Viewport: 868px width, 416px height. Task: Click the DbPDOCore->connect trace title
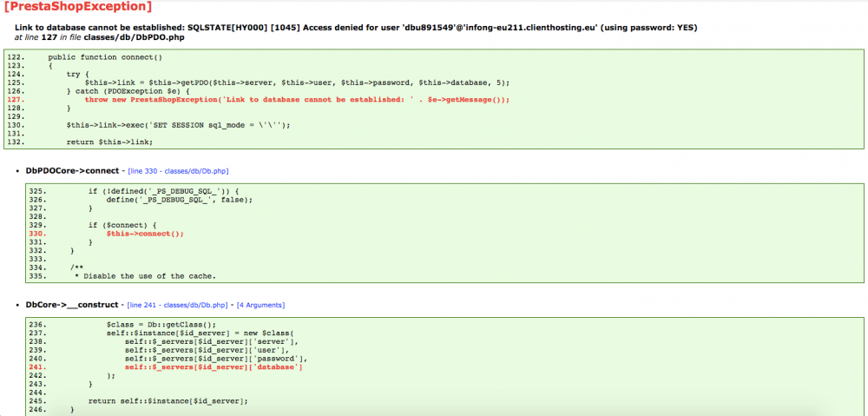click(72, 171)
